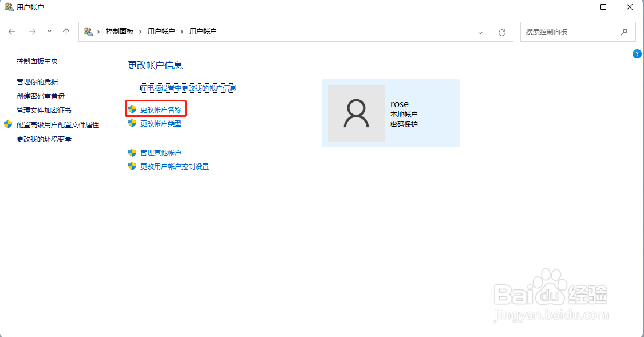Click the back navigation arrow
The image size is (644, 337).
click(12, 32)
